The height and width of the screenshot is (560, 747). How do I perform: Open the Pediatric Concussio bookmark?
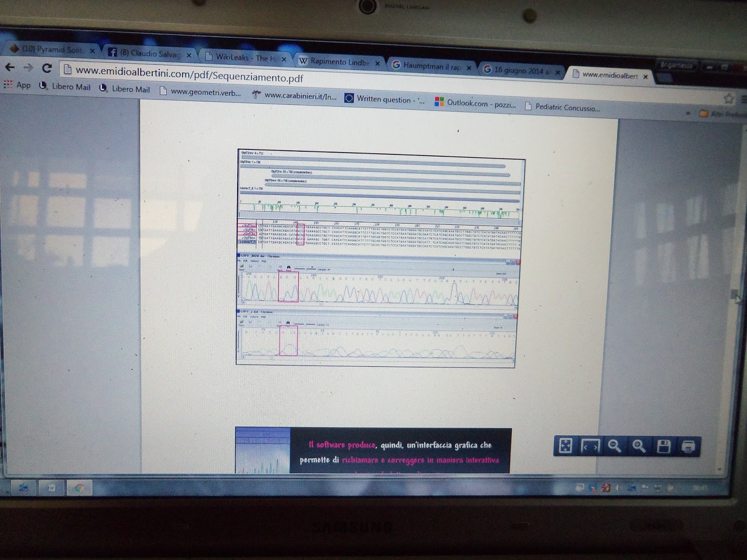tap(563, 107)
